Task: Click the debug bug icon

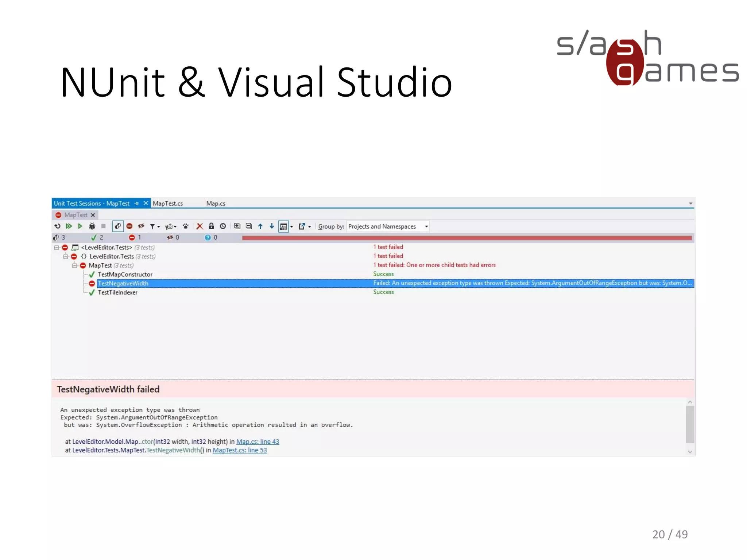Action: [92, 226]
